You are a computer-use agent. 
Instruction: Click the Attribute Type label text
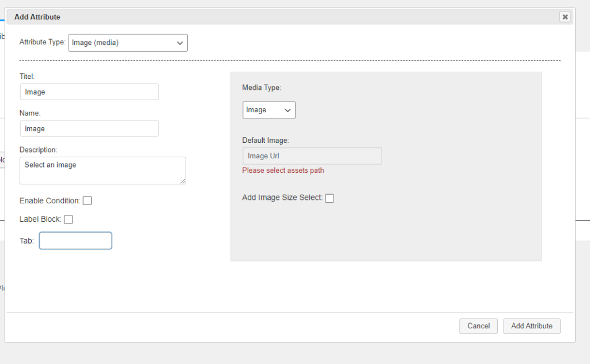(x=43, y=42)
